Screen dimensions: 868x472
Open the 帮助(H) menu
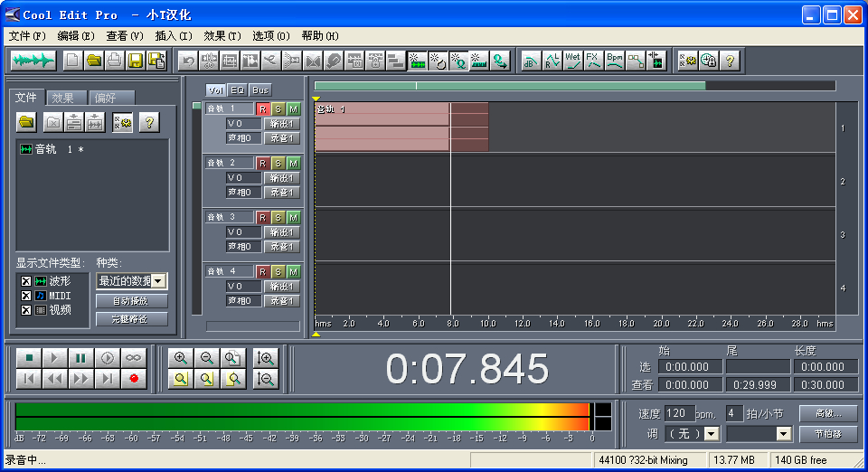tap(320, 36)
